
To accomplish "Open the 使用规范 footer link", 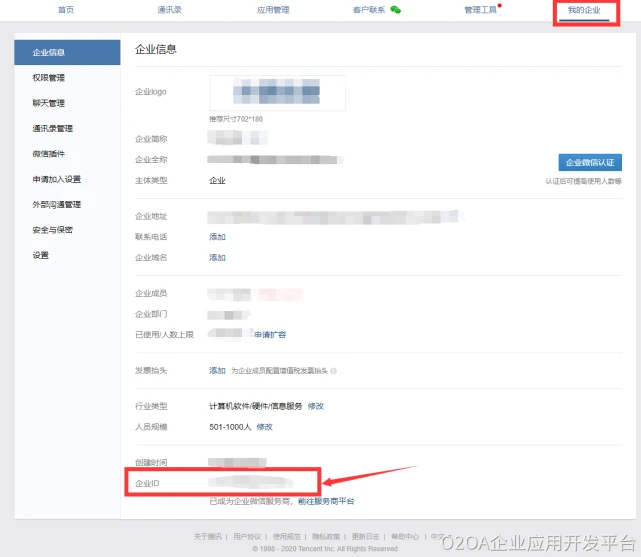I will pos(287,536).
